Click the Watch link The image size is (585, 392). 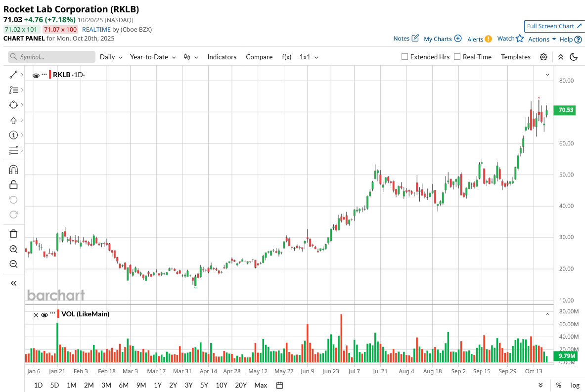[x=506, y=39]
